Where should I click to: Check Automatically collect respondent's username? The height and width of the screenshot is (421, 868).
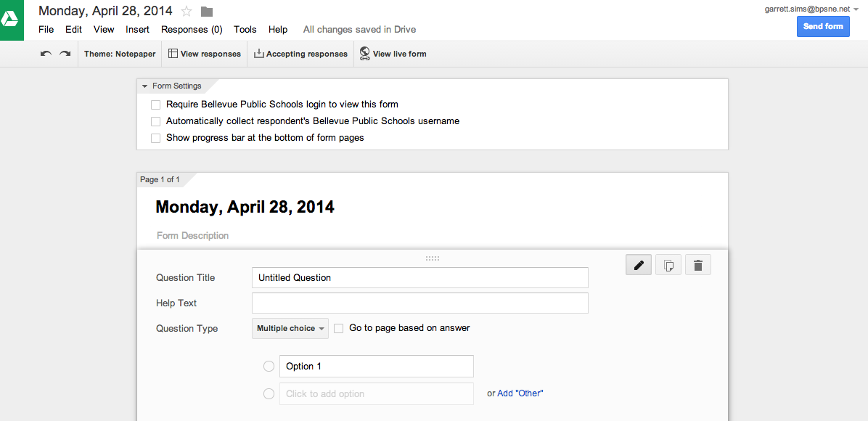[x=155, y=120]
